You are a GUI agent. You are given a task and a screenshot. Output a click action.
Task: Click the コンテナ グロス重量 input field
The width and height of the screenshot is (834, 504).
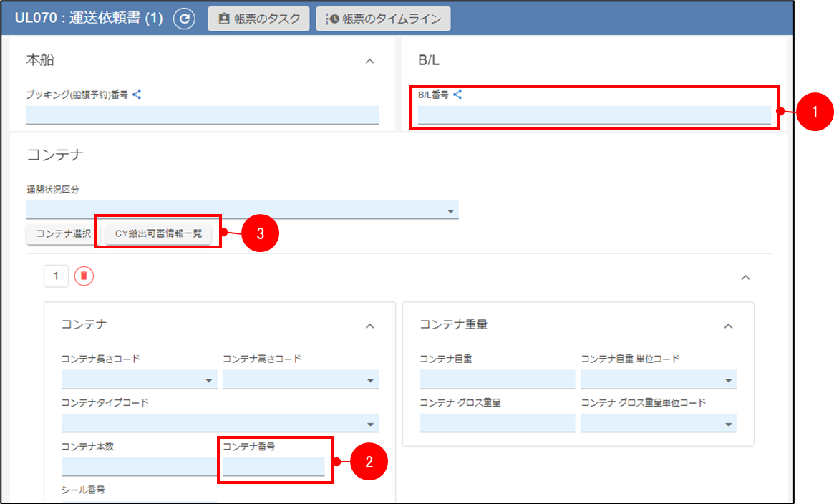(497, 424)
